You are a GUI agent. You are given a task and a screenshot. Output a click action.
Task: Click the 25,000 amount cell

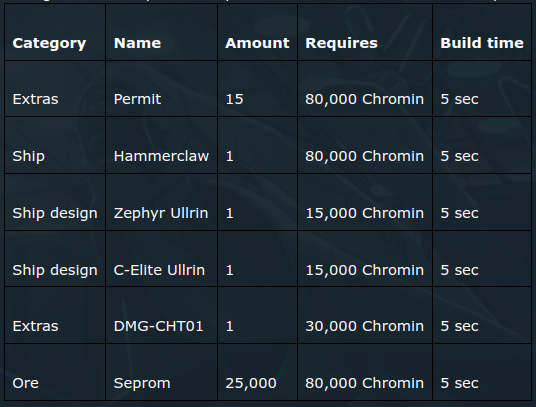[257, 372]
